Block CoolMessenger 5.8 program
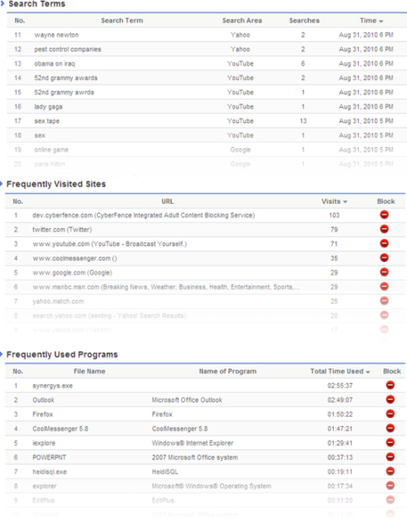Screen dimensions: 407x532 tap(390, 428)
